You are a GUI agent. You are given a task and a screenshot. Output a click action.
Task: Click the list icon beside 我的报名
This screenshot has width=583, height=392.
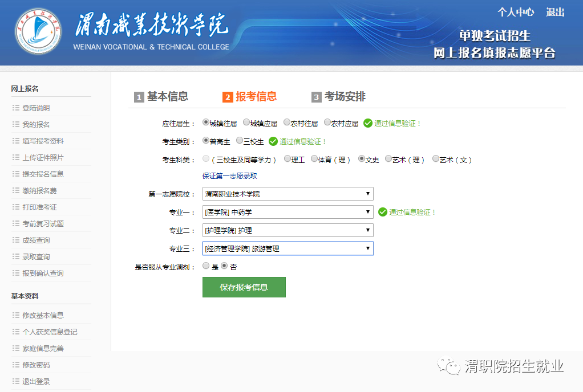click(15, 124)
